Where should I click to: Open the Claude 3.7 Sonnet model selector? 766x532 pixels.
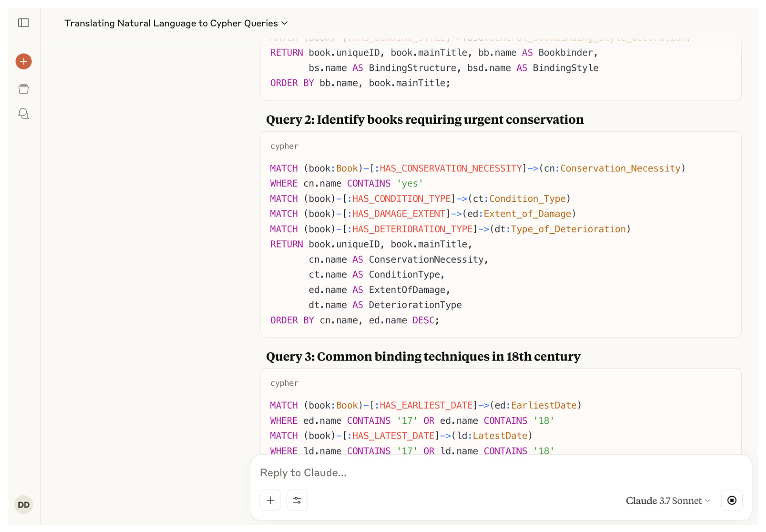(x=668, y=501)
